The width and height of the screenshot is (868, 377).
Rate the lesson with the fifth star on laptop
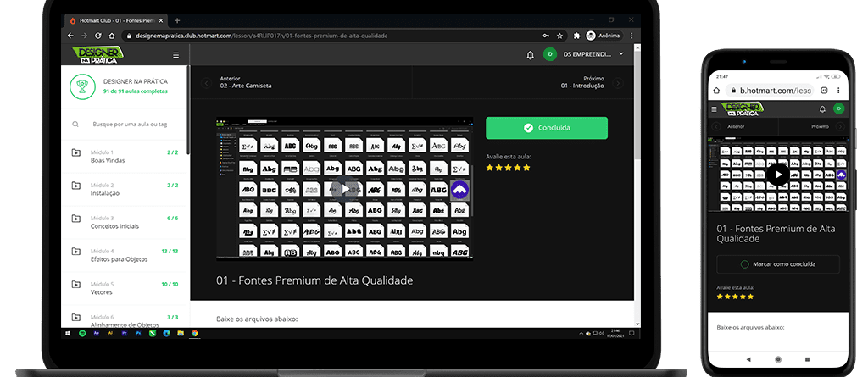[x=526, y=167]
